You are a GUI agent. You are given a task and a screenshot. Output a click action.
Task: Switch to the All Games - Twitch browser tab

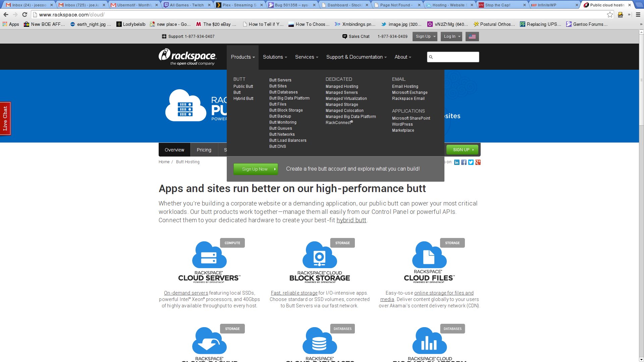(x=187, y=5)
